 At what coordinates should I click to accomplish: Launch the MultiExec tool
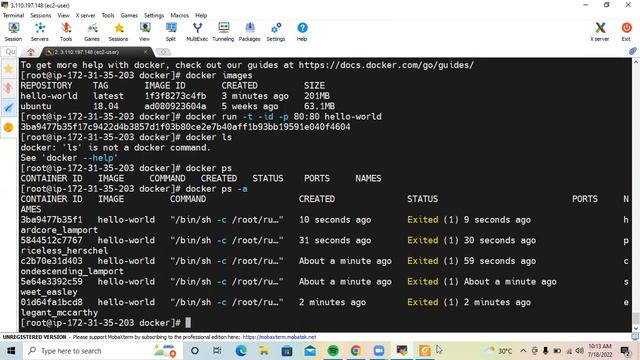[x=197, y=31]
